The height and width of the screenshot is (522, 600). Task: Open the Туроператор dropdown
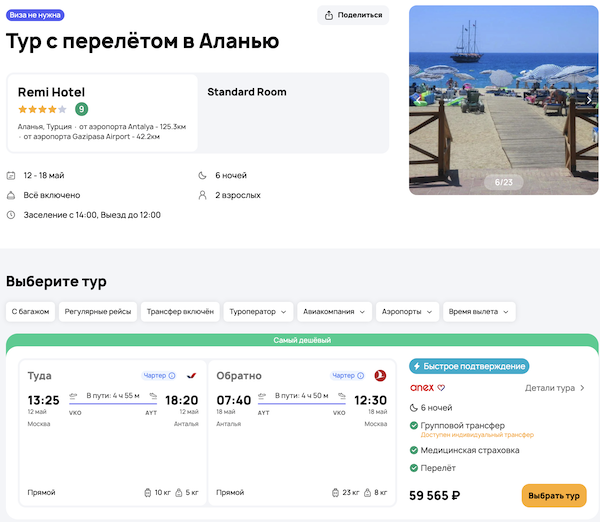[x=258, y=311]
